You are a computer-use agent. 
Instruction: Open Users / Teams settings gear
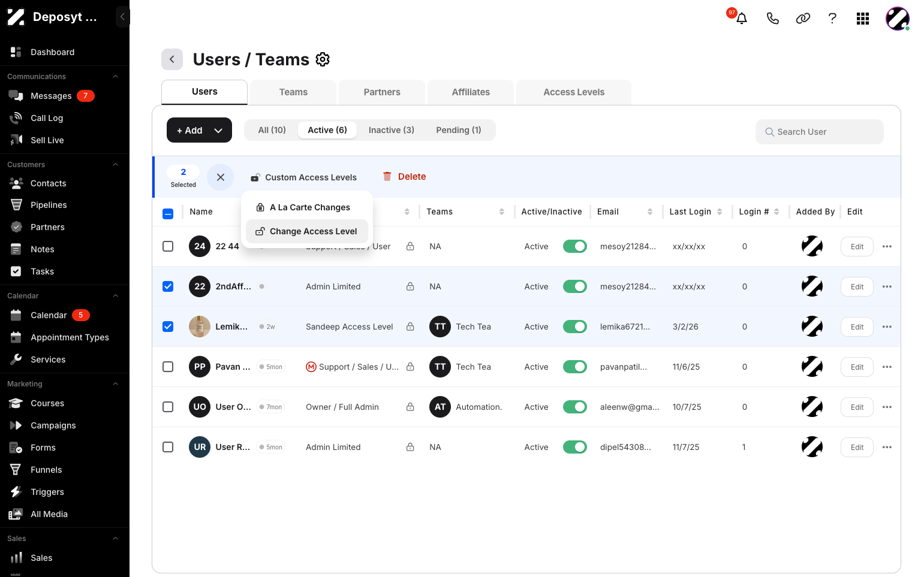[x=323, y=59]
